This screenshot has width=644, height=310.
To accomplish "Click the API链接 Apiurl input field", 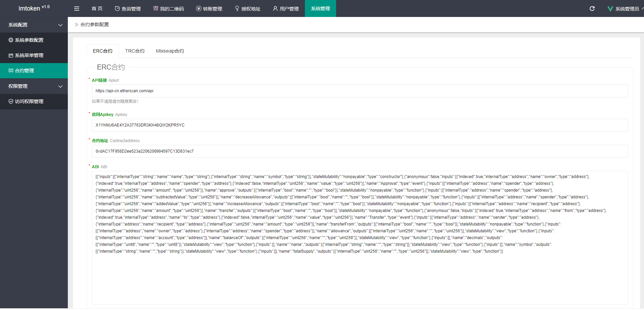I will point(359,91).
